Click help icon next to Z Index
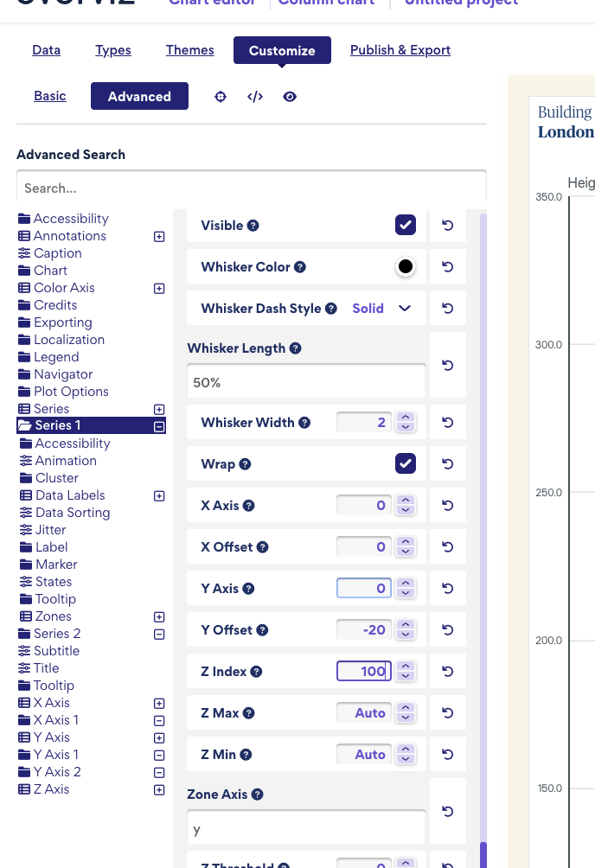The image size is (595, 868). pyautogui.click(x=257, y=672)
